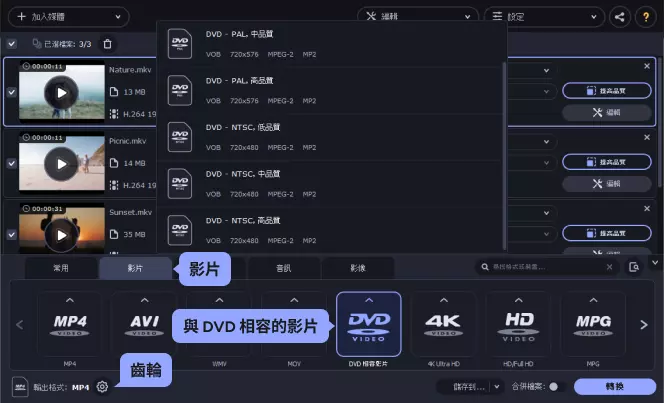Screen dimensions: 664x403
Task: Click the share icon in the top bar
Action: pos(620,17)
